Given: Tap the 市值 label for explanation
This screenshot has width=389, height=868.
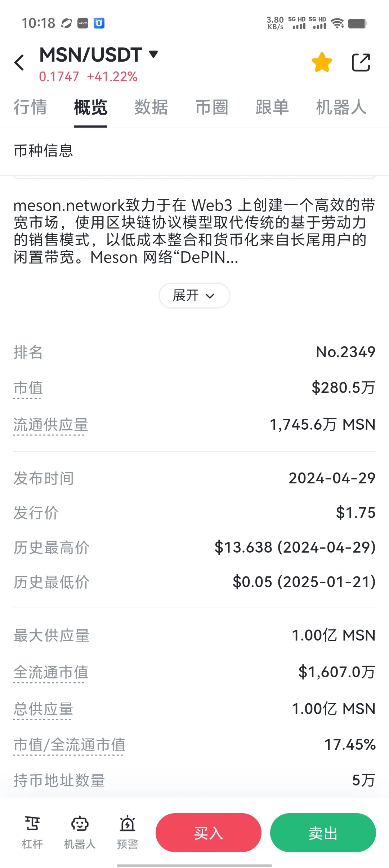Looking at the screenshot, I should (28, 388).
